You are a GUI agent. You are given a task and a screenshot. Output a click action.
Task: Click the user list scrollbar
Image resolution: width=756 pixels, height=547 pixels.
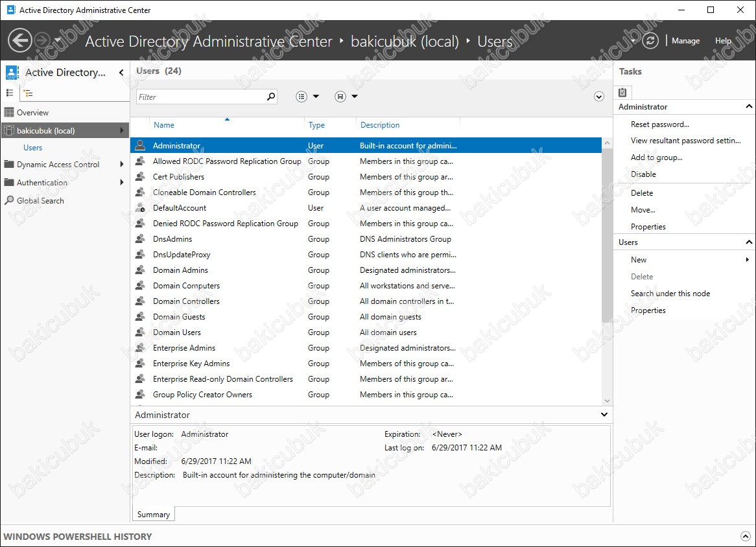pos(607,236)
